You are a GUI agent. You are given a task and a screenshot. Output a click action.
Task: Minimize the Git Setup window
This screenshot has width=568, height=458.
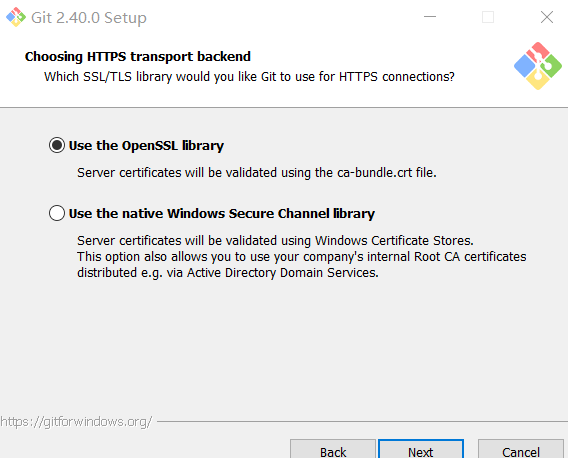tap(430, 17)
